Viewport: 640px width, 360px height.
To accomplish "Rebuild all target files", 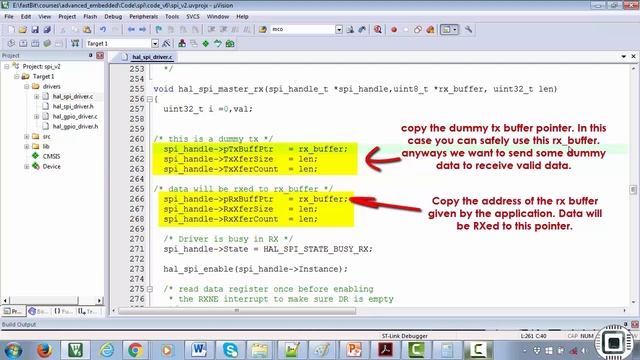I will click(35, 43).
